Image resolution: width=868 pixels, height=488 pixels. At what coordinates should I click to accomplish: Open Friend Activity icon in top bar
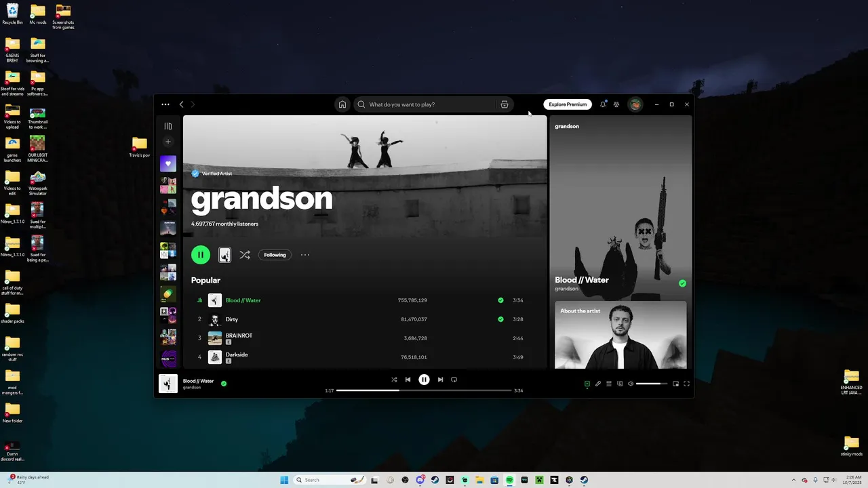(x=616, y=104)
